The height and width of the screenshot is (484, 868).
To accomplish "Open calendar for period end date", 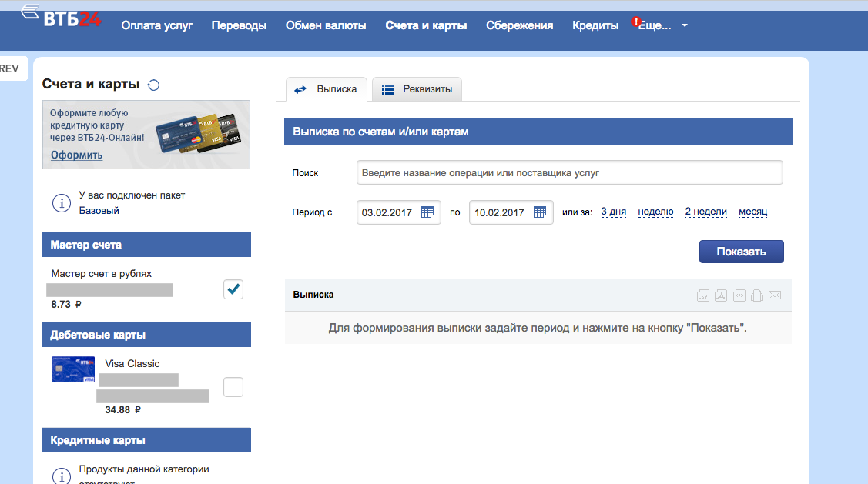I will point(540,212).
